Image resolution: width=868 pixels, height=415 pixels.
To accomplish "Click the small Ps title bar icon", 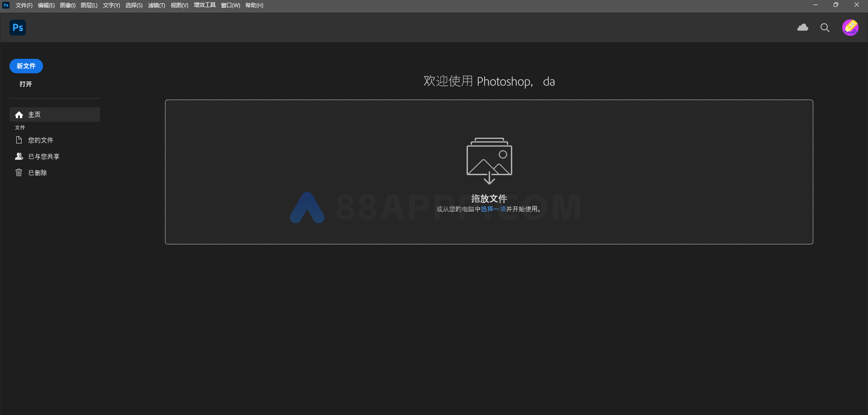I will click(x=6, y=5).
